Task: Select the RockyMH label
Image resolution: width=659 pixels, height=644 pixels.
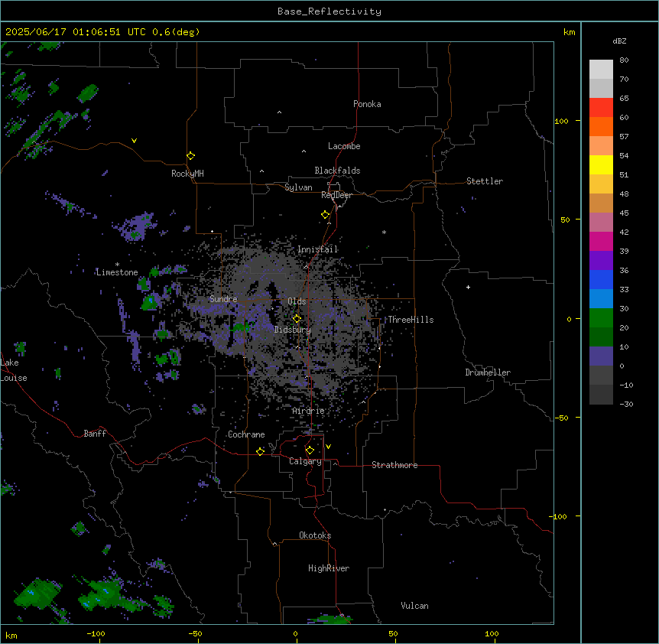Action: [x=187, y=174]
